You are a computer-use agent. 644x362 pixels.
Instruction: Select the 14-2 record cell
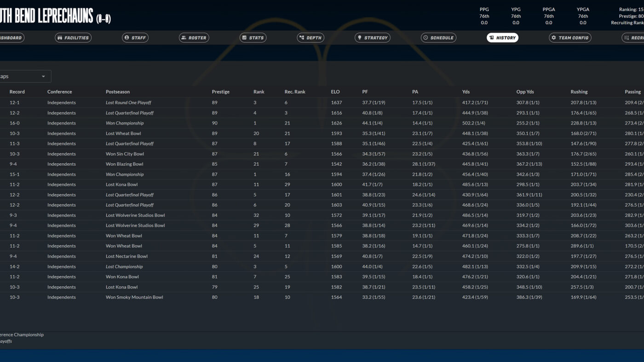[x=15, y=267]
